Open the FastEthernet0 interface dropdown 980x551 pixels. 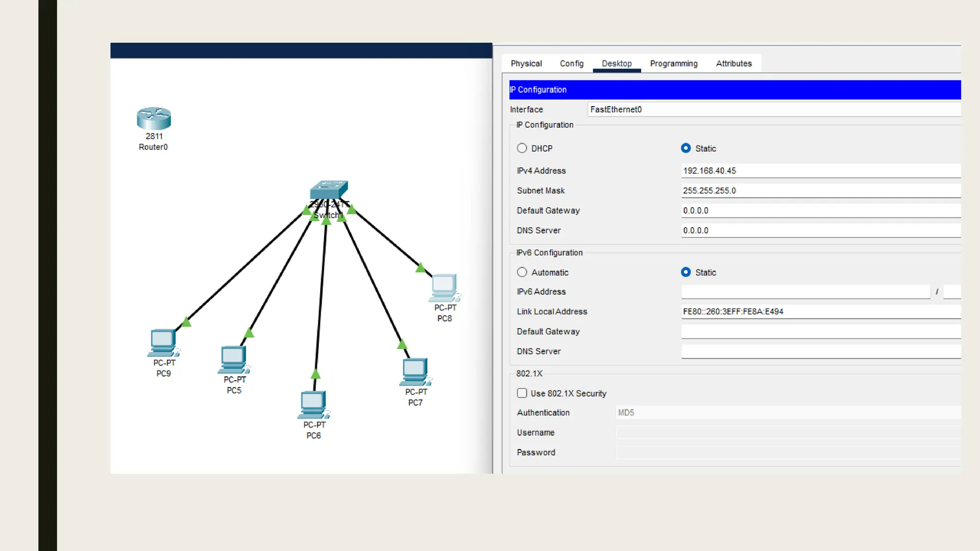point(773,110)
